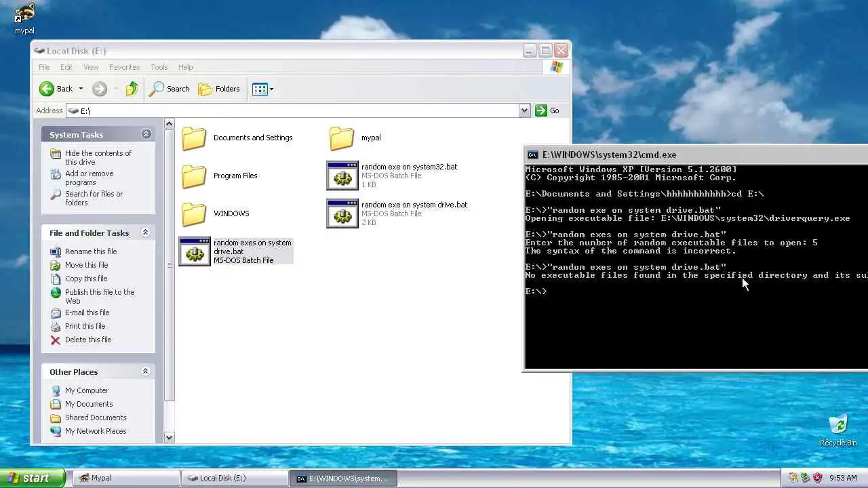Viewport: 868px width, 488px height.
Task: Click the clock showing 9:53 AM
Action: (843, 478)
